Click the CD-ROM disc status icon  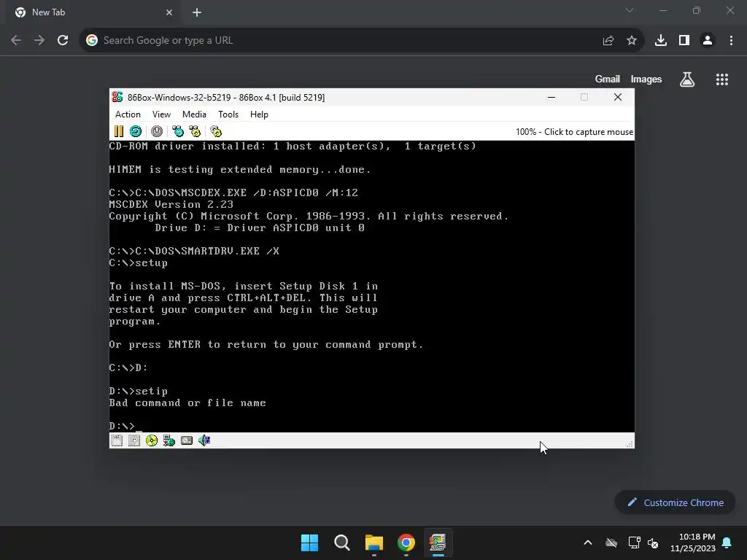pos(152,440)
